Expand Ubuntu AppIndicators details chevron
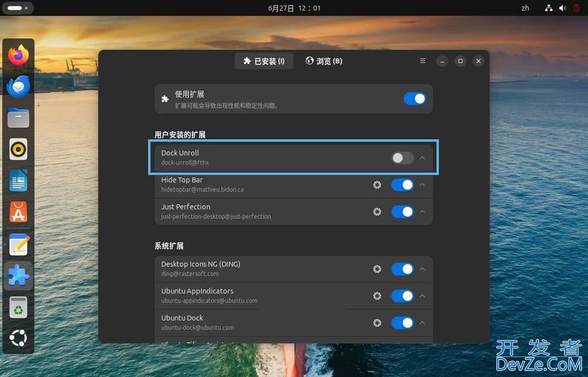 click(x=422, y=296)
